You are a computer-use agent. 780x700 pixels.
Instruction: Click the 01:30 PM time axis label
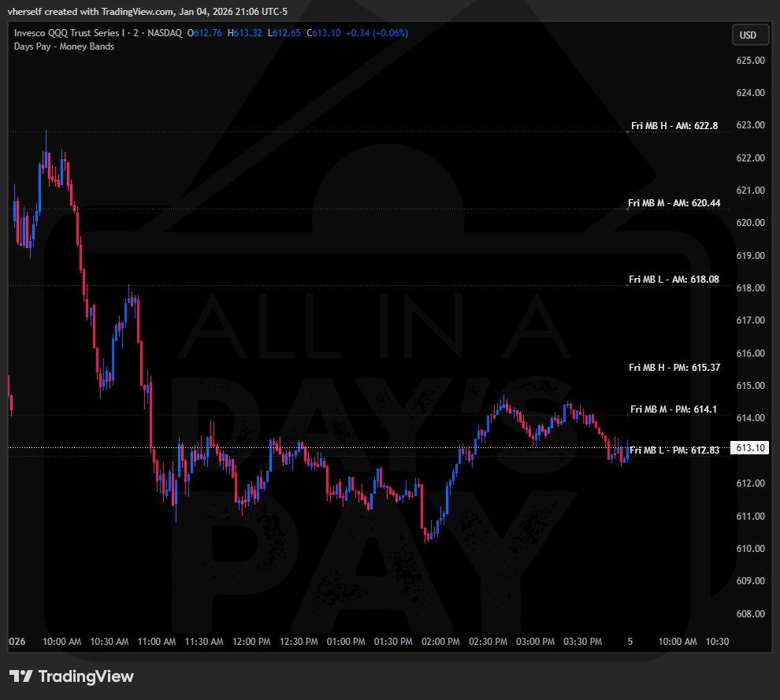pyautogui.click(x=393, y=641)
